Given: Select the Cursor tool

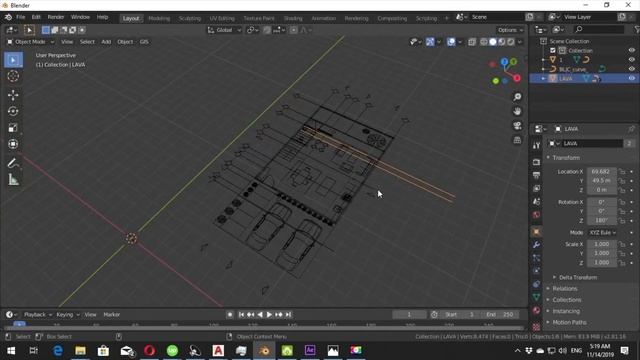Looking at the screenshot, I should [13, 76].
